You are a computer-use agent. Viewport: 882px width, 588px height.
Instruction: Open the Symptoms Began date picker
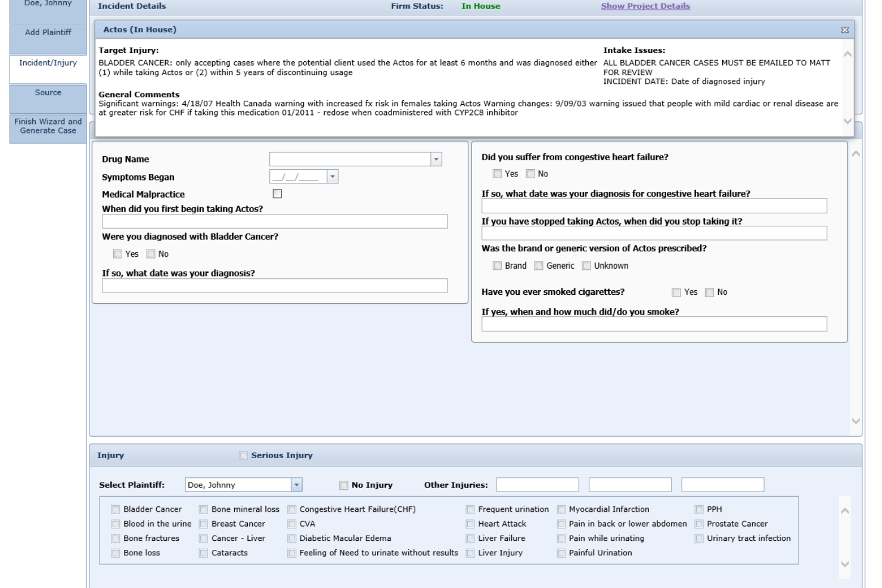[x=333, y=176]
